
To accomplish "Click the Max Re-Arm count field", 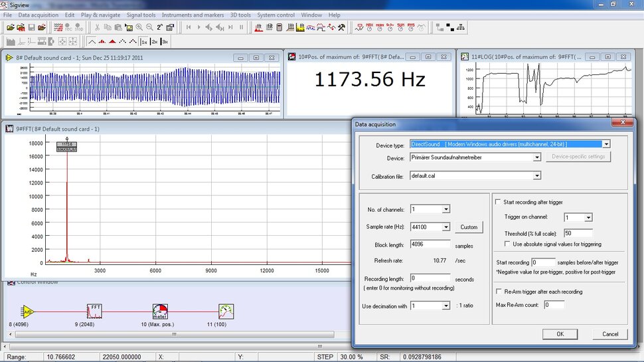I will pyautogui.click(x=554, y=304).
